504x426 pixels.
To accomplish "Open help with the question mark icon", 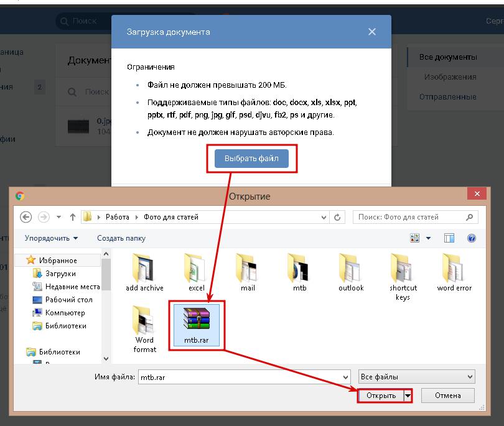I will (x=472, y=238).
